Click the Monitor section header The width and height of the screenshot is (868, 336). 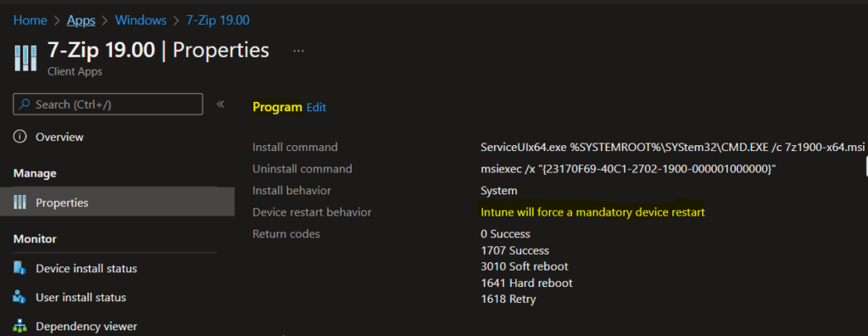(x=36, y=239)
